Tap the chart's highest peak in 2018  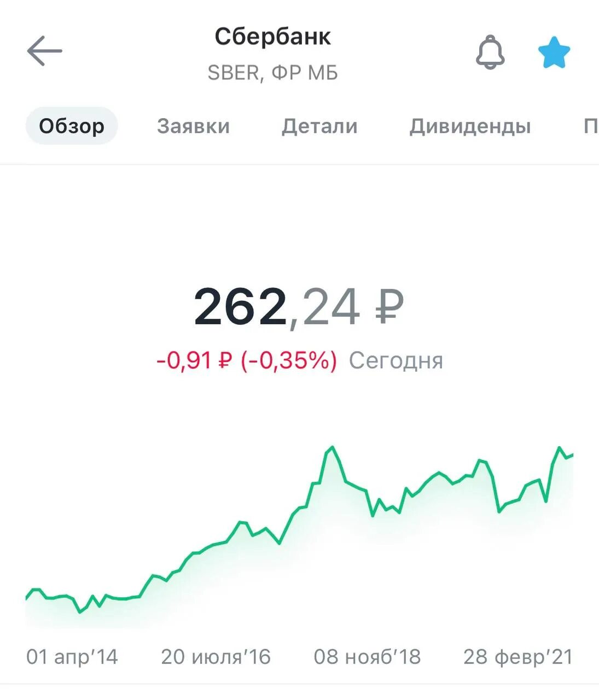332,448
